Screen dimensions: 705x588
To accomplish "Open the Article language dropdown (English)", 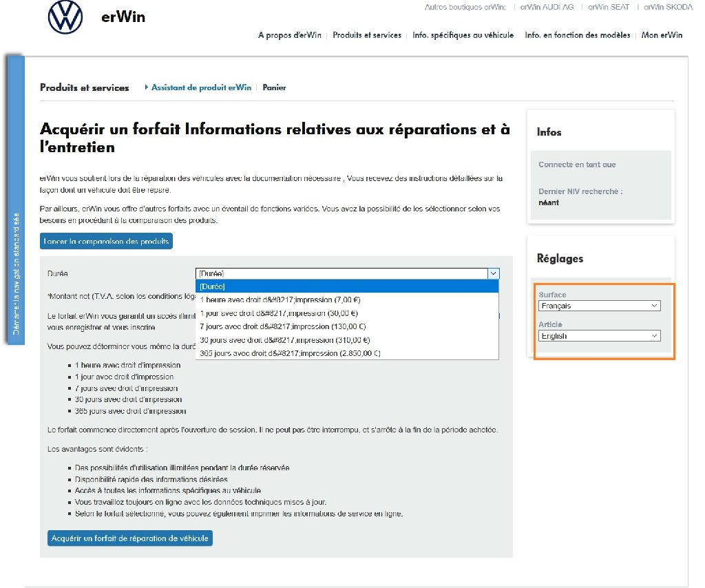I will point(600,336).
